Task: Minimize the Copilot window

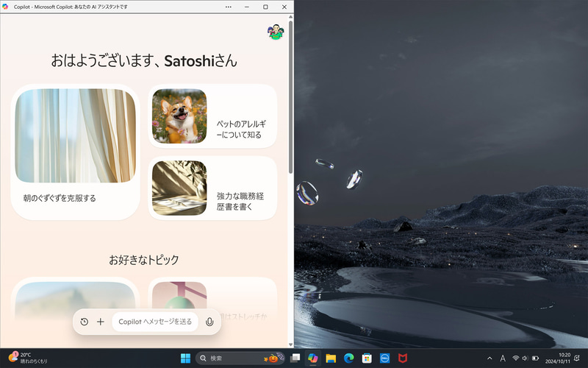Action: tap(247, 7)
